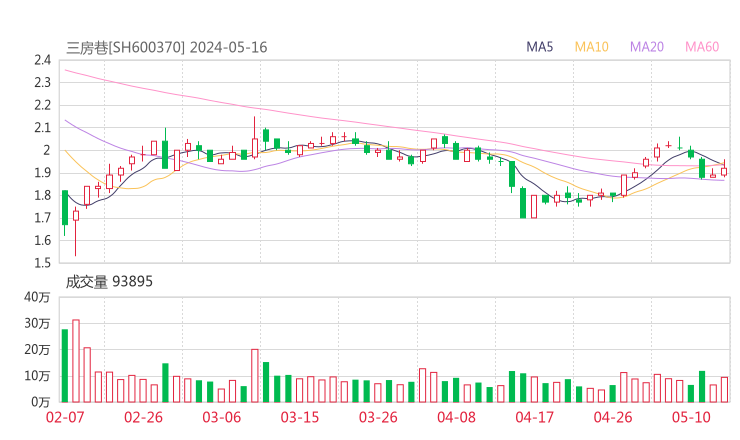This screenshot has width=740, height=440.
Task: Click the MA5 legend label
Action: tap(539, 47)
